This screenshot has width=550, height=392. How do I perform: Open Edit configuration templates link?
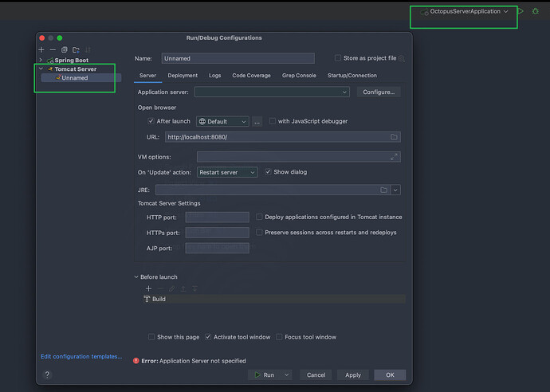[x=81, y=356]
